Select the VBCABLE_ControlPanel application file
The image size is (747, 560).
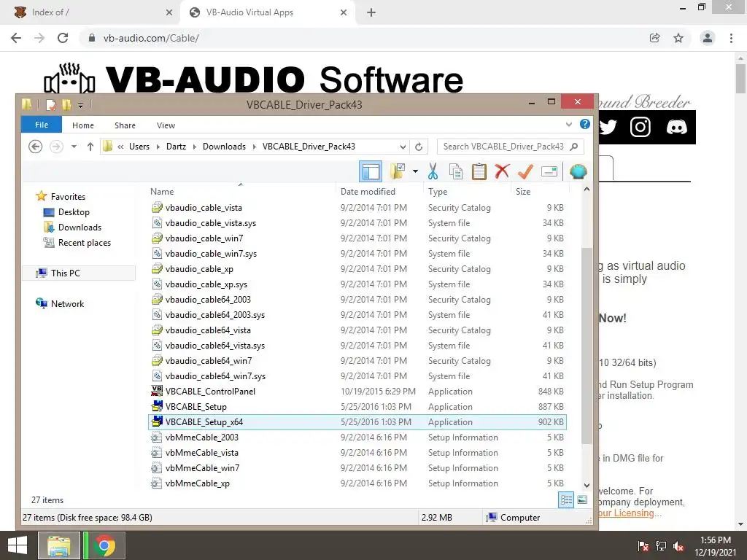[x=357, y=391]
